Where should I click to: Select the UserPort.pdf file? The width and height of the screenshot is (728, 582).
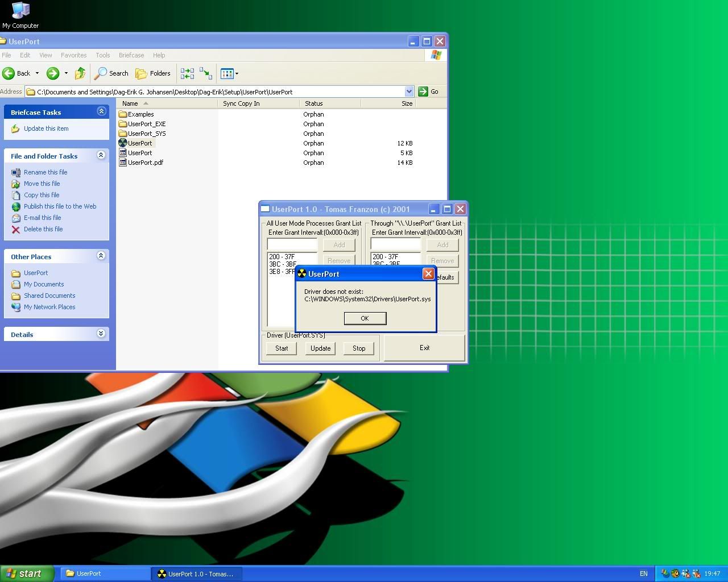click(x=141, y=163)
